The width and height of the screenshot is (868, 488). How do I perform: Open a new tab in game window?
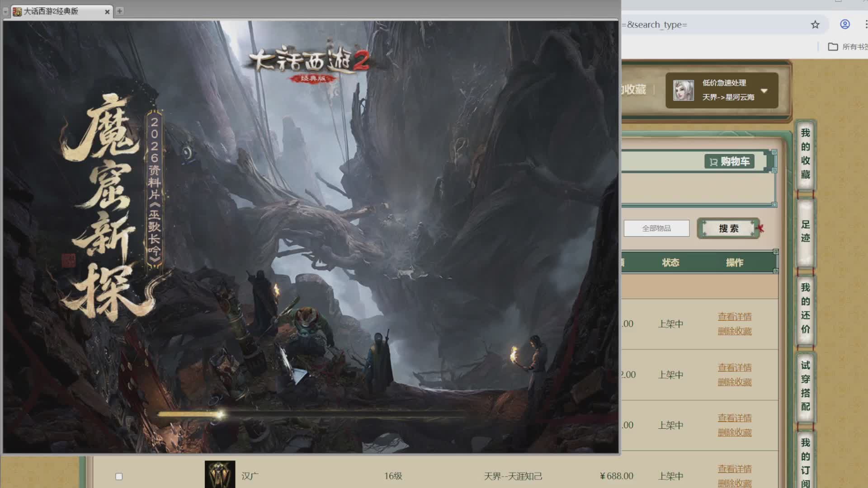[120, 11]
